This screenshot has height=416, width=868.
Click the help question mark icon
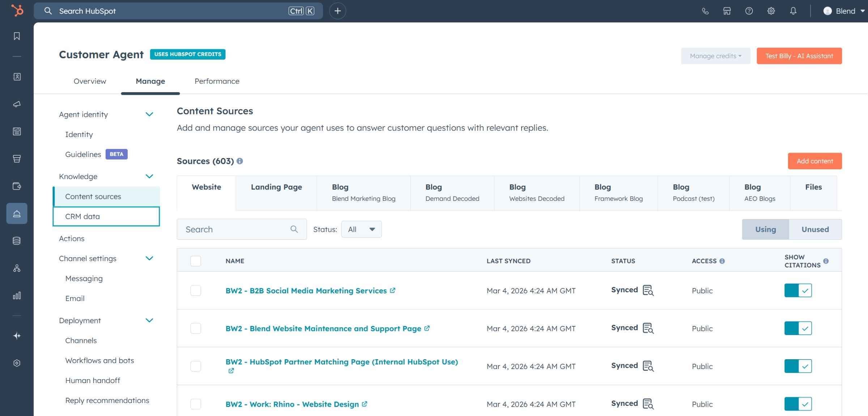pyautogui.click(x=749, y=11)
